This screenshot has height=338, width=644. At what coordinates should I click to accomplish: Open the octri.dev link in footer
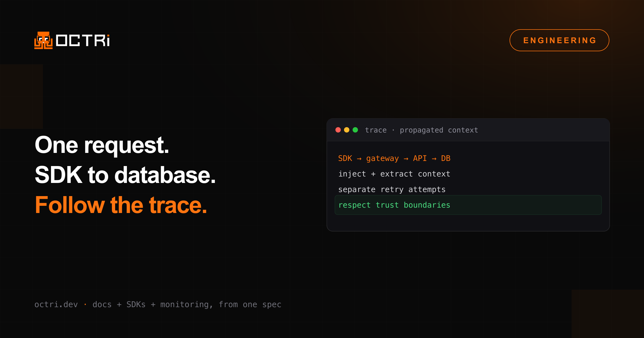click(x=56, y=304)
